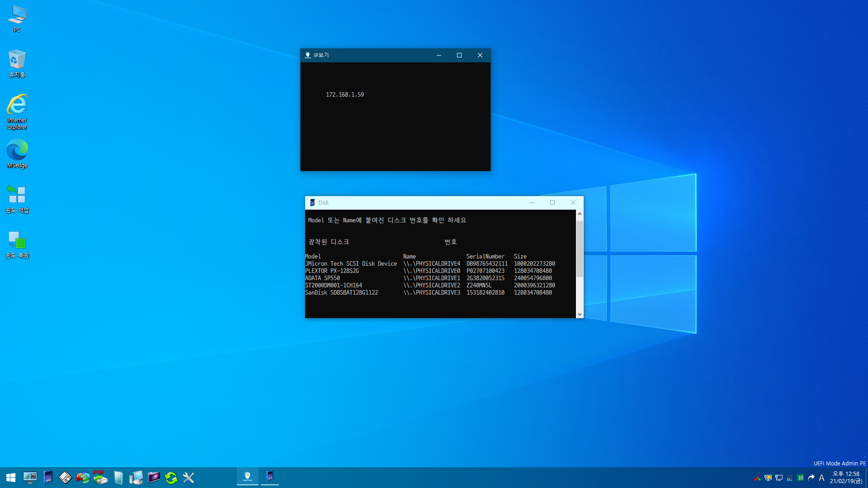Click 'ST2000DM001-1CH164' model text
The width and height of the screenshot is (868, 488).
[334, 286]
